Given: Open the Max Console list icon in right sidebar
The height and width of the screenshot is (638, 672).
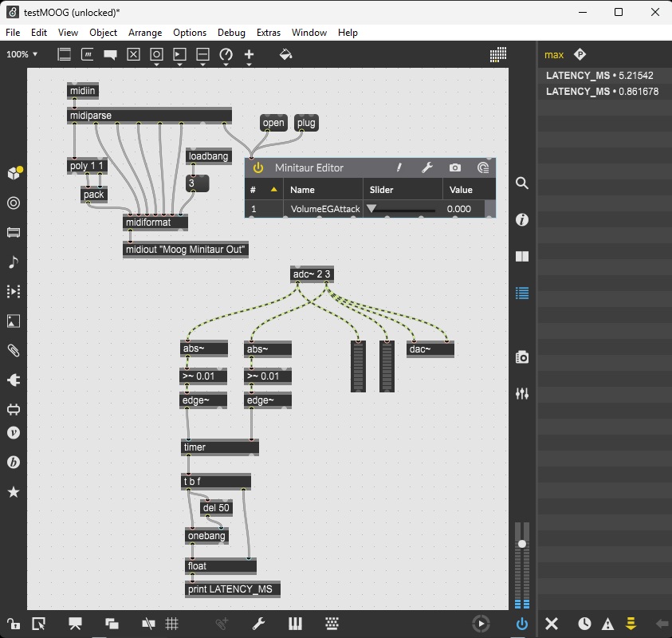Looking at the screenshot, I should pyautogui.click(x=522, y=293).
